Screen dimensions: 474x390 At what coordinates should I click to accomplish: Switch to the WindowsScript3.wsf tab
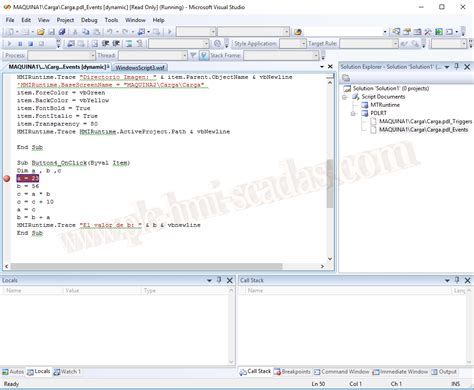[140, 67]
